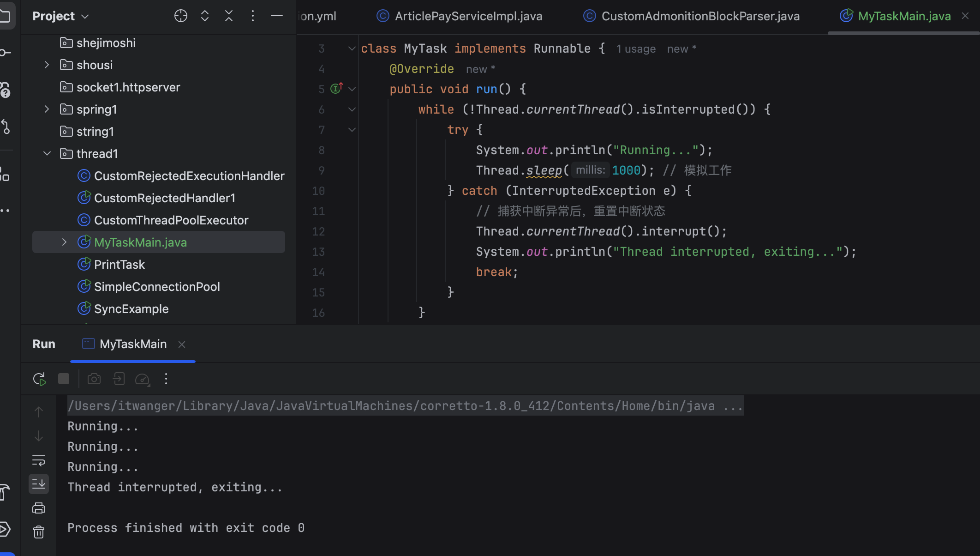
Task: Switch to ArticlePayServiceImpl.java tab
Action: click(468, 16)
